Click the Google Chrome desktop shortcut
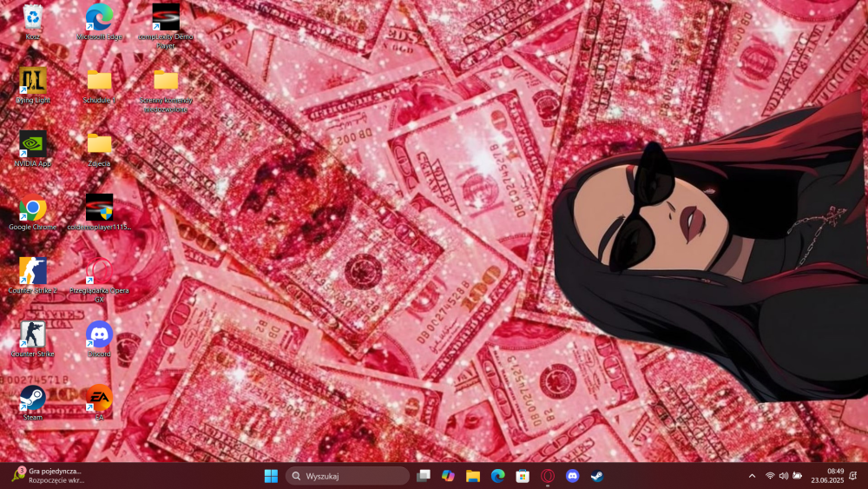 (33, 212)
